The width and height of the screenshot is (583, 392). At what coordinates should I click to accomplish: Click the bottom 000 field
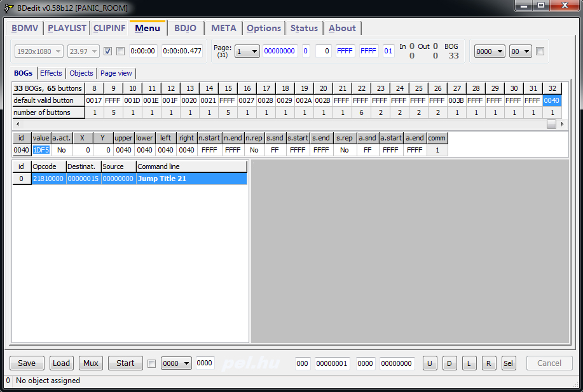coord(302,363)
